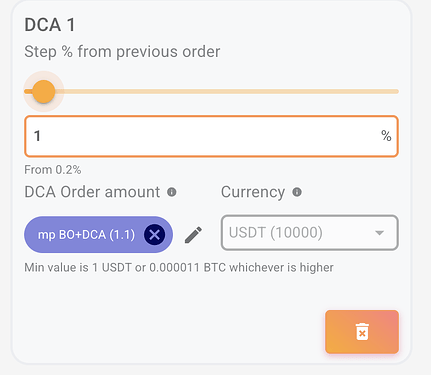Image resolution: width=431 pixels, height=375 pixels.
Task: Click the DCA 1 heading
Action: (50, 25)
